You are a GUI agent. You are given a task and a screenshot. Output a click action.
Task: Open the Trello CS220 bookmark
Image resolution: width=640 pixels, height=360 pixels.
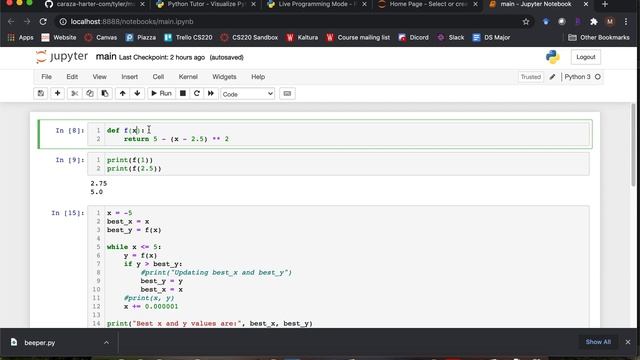(x=189, y=38)
